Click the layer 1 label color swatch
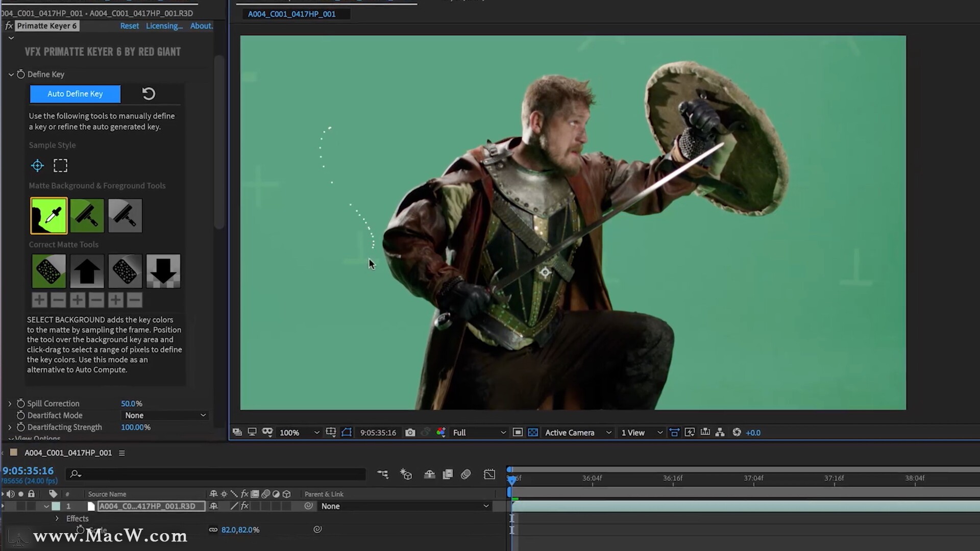This screenshot has height=551, width=980. point(56,506)
